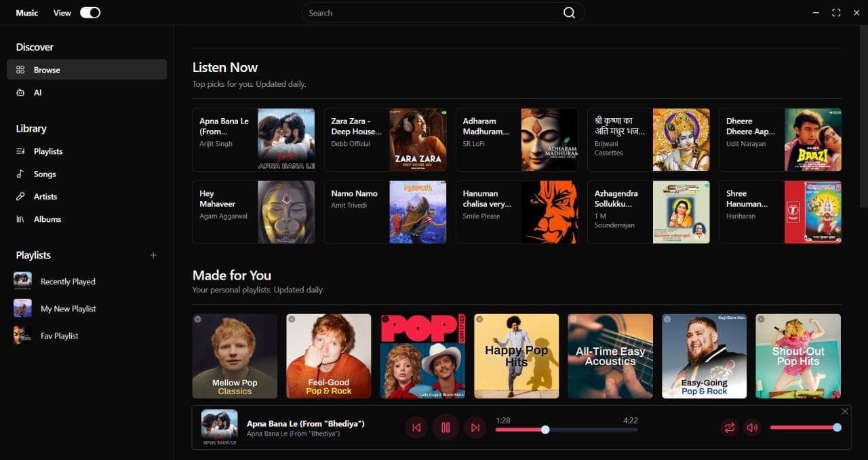The width and height of the screenshot is (868, 460).
Task: Open the Music menu
Action: tap(26, 12)
